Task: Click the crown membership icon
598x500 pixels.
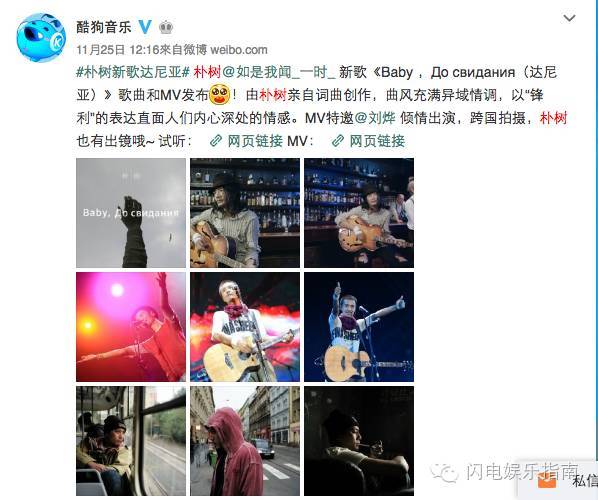Action: (x=166, y=27)
